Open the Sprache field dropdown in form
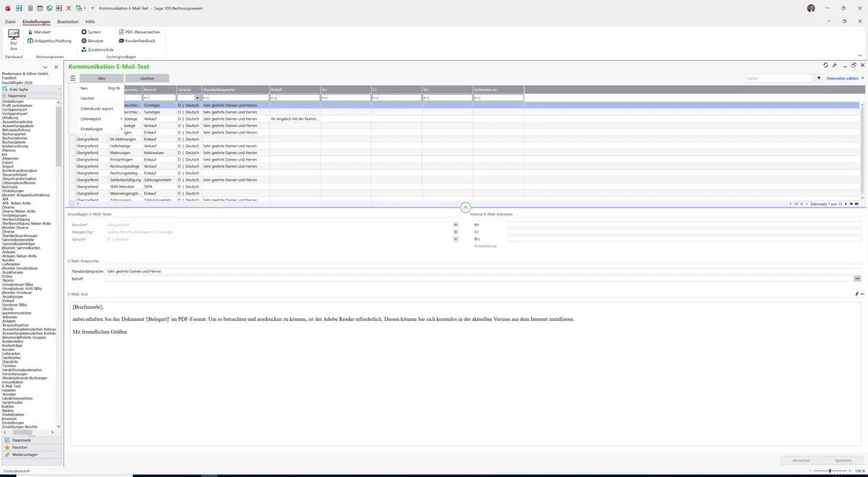 pyautogui.click(x=456, y=239)
